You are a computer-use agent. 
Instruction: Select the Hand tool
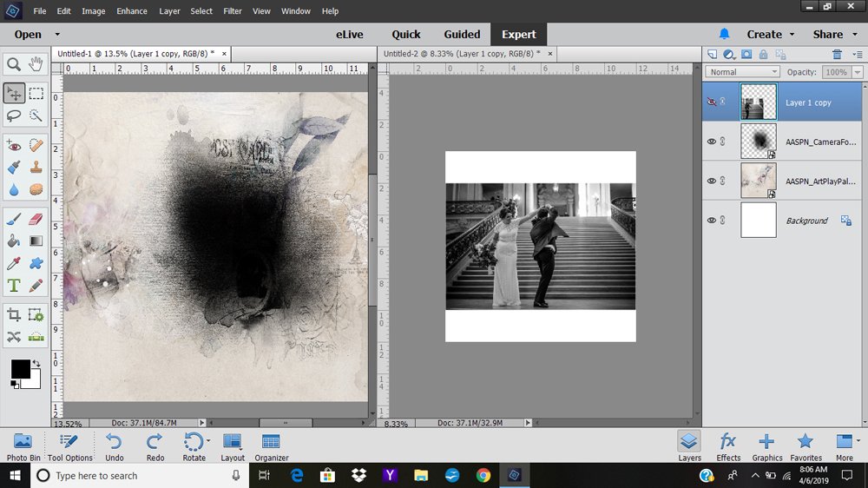36,64
